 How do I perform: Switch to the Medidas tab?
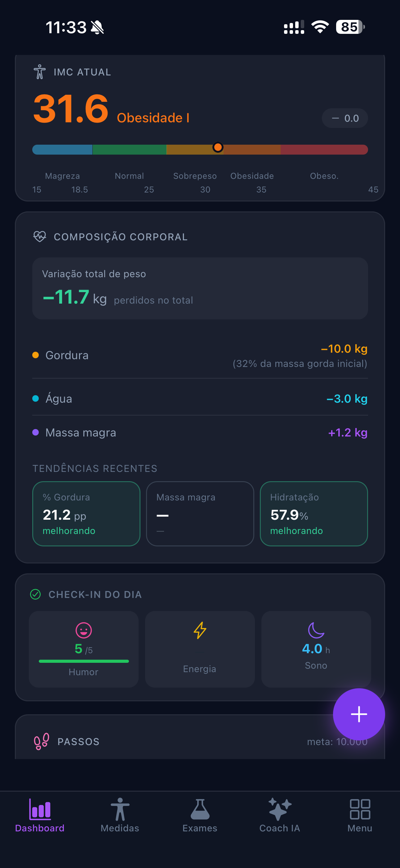(120, 816)
